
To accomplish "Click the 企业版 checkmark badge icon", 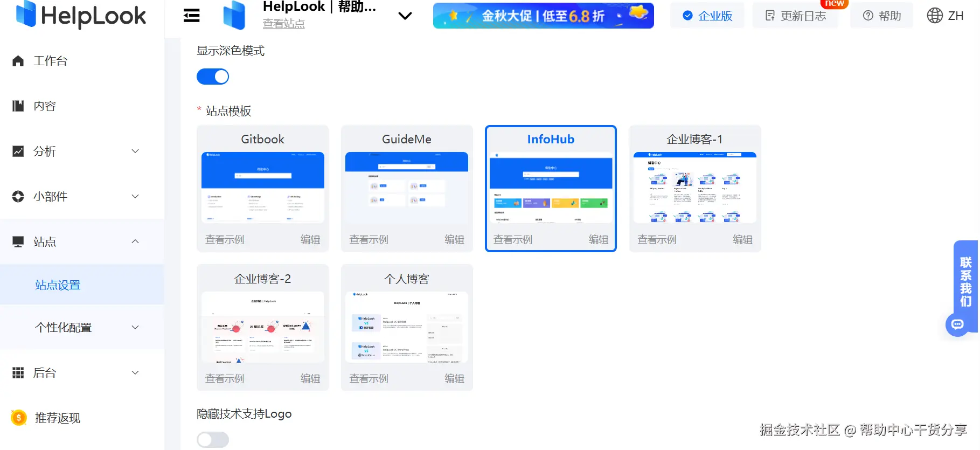I will (x=687, y=16).
